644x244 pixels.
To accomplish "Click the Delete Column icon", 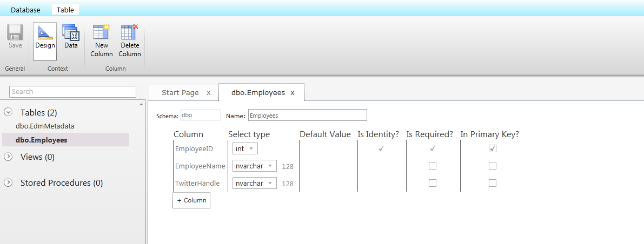I will point(130,33).
